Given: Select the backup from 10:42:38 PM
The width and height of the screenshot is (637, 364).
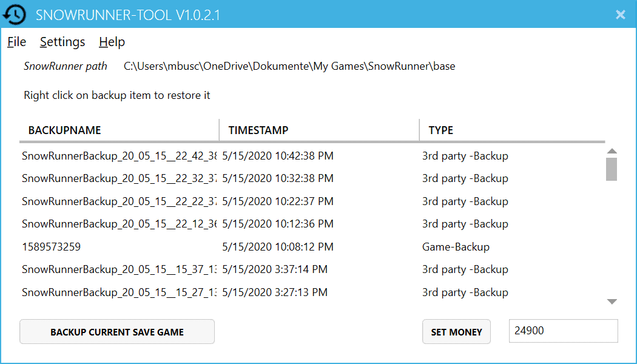Looking at the screenshot, I should tap(277, 156).
